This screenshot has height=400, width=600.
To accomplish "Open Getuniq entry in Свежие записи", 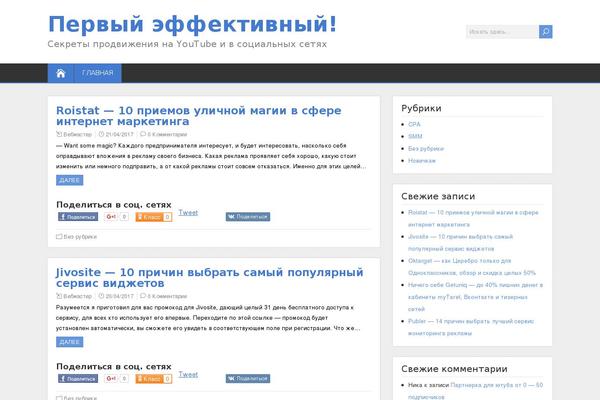I will coord(475,297).
